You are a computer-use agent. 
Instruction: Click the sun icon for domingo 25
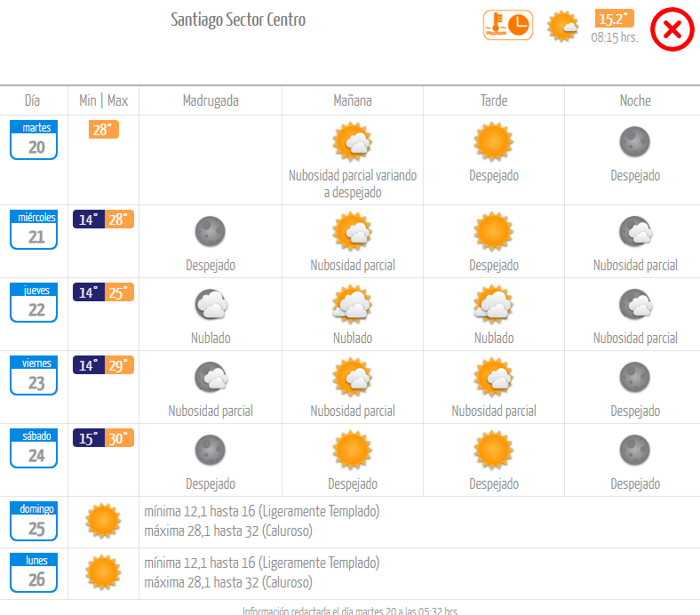click(103, 521)
